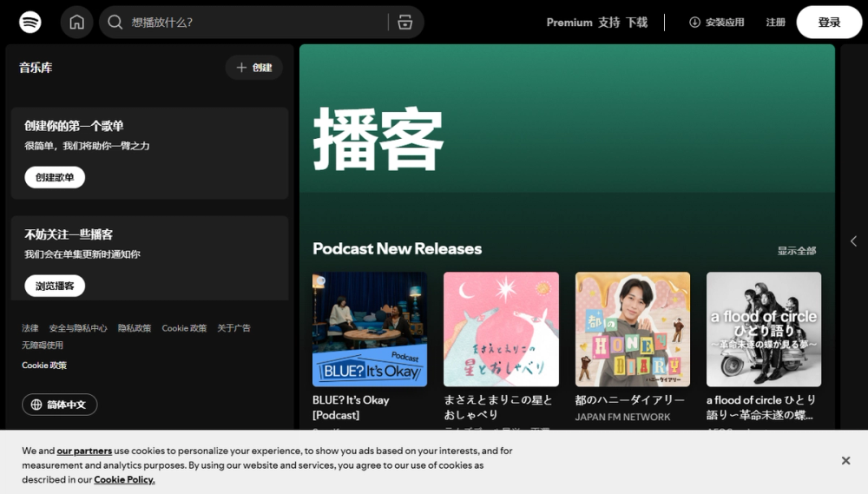This screenshot has height=494, width=868.
Task: Click the Spotify logo
Action: tap(30, 23)
